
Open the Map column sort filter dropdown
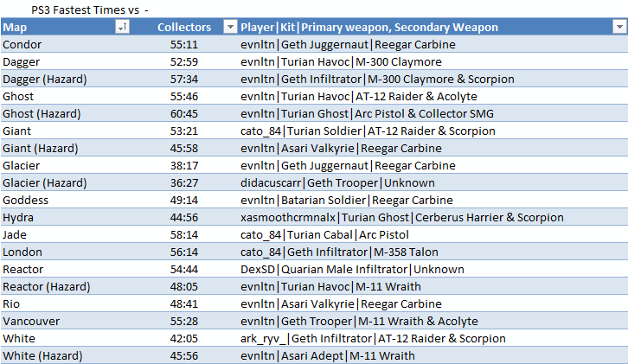point(123,27)
